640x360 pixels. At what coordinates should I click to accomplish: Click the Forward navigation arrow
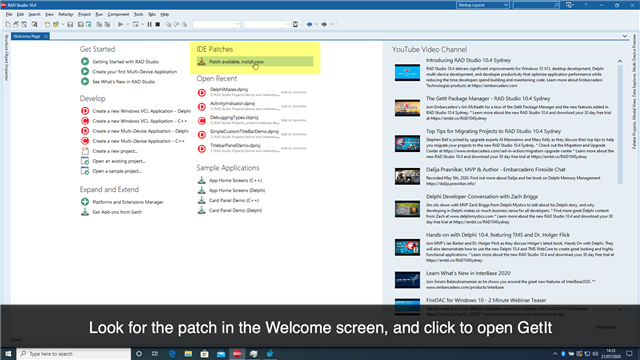pyautogui.click(x=324, y=24)
